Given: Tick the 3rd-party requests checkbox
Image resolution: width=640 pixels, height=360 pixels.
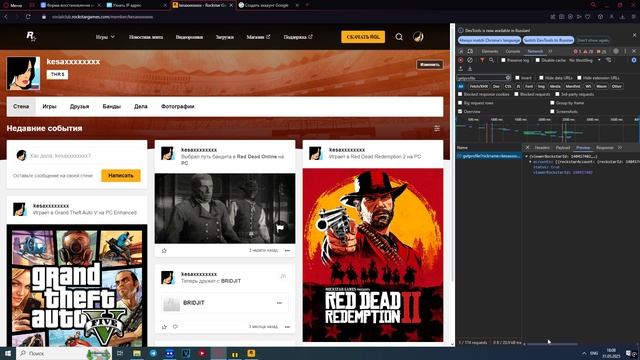Looking at the screenshot, I should click(557, 94).
